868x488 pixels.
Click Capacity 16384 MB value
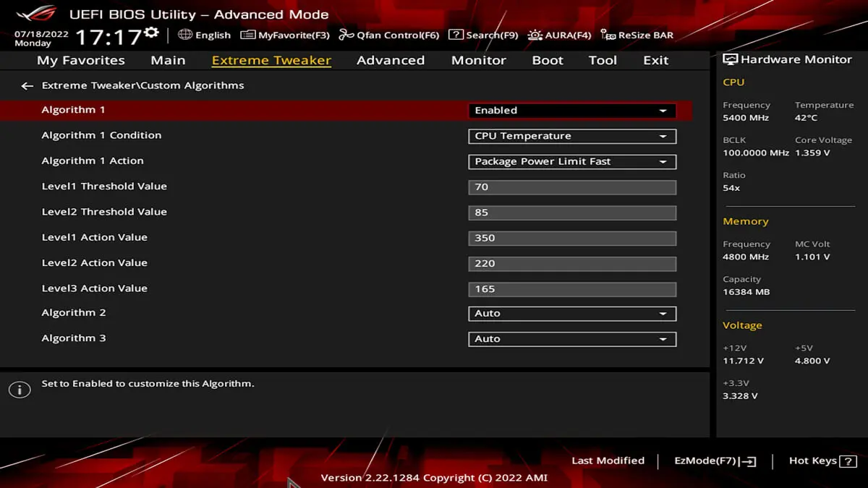(746, 291)
